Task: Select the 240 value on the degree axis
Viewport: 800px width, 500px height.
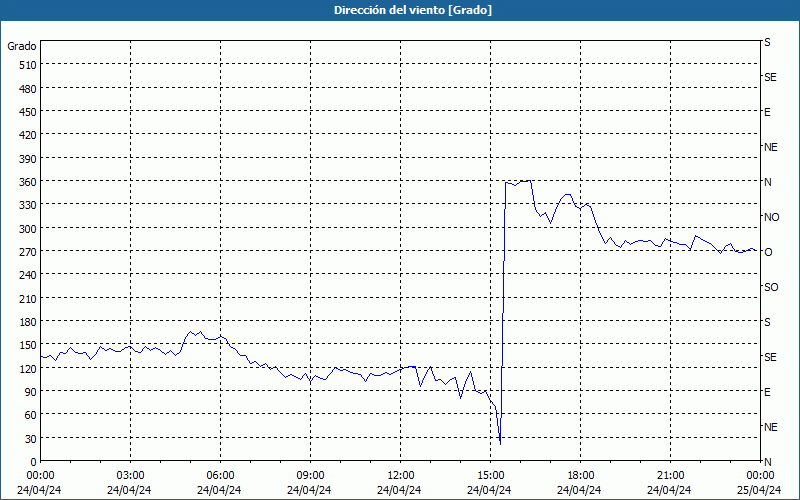Action: (28, 275)
